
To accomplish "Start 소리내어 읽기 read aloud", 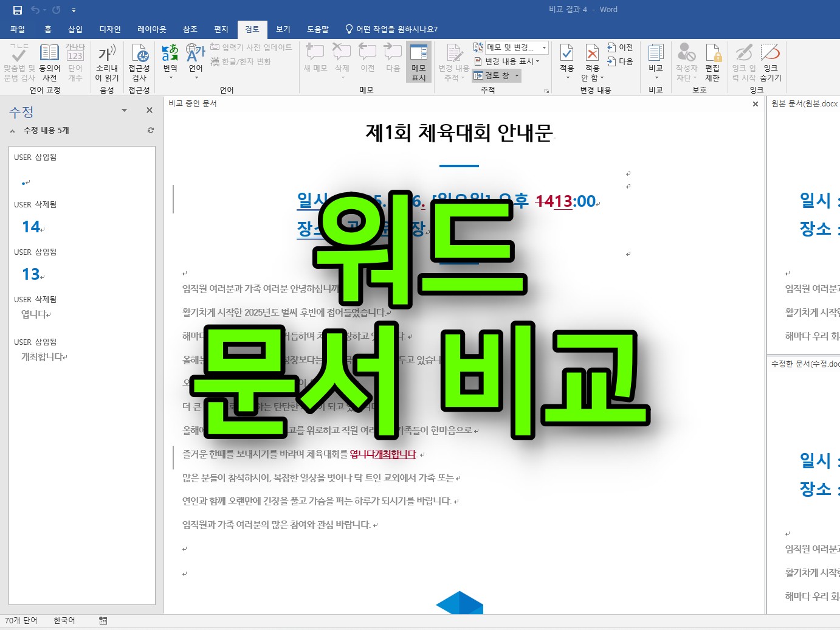I will [x=106, y=61].
